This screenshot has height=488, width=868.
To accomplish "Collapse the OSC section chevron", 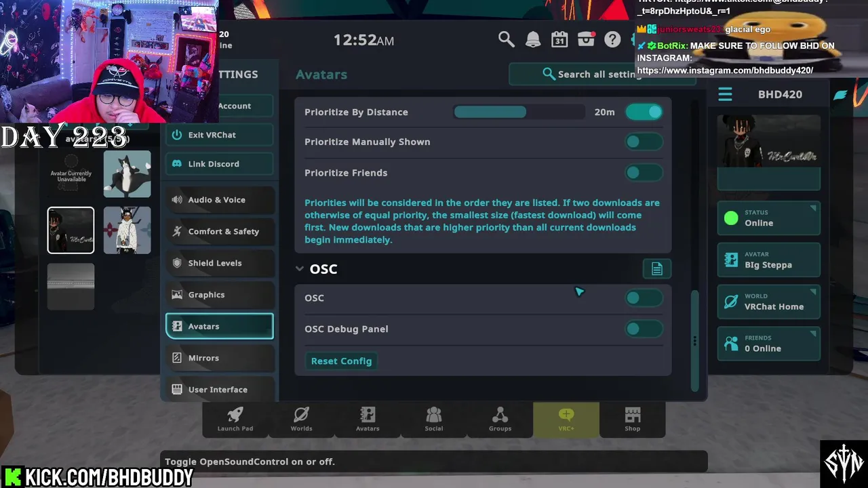I will pyautogui.click(x=300, y=269).
